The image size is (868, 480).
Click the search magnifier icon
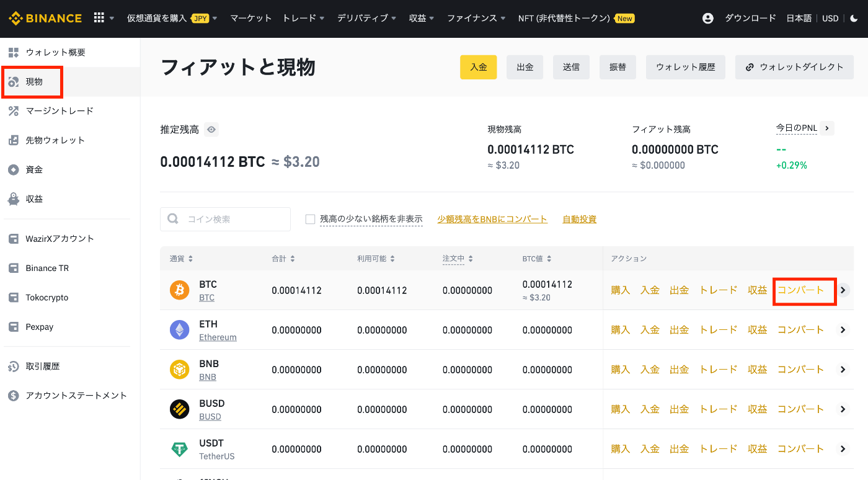coord(174,219)
